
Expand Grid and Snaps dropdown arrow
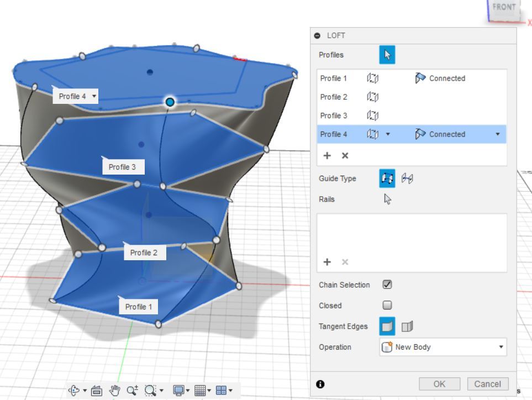tap(209, 390)
